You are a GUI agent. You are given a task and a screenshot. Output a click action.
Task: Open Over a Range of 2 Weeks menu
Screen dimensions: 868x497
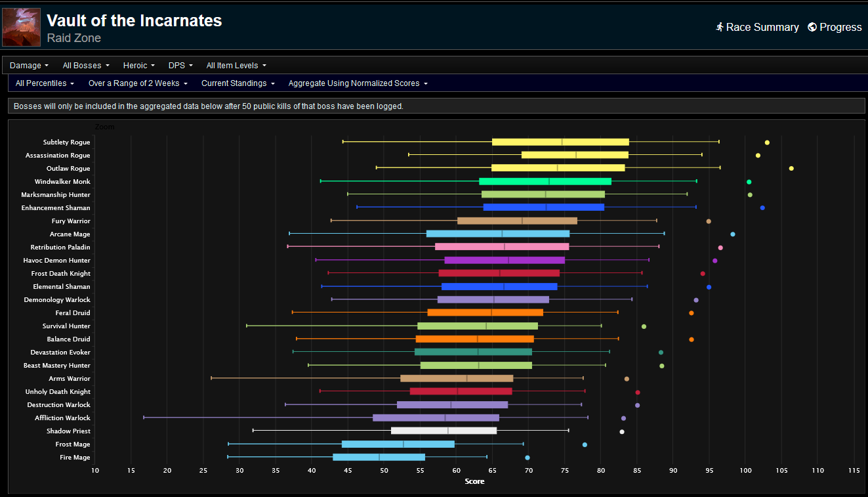pyautogui.click(x=138, y=83)
